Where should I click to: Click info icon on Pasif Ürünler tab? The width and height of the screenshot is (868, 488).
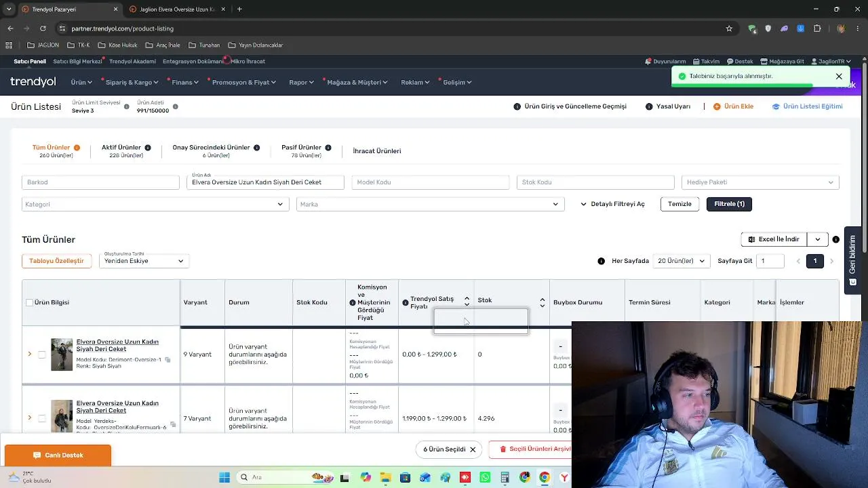point(328,147)
